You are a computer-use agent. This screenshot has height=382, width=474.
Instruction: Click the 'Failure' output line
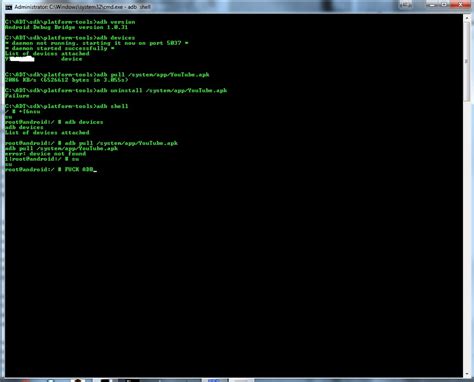17,96
